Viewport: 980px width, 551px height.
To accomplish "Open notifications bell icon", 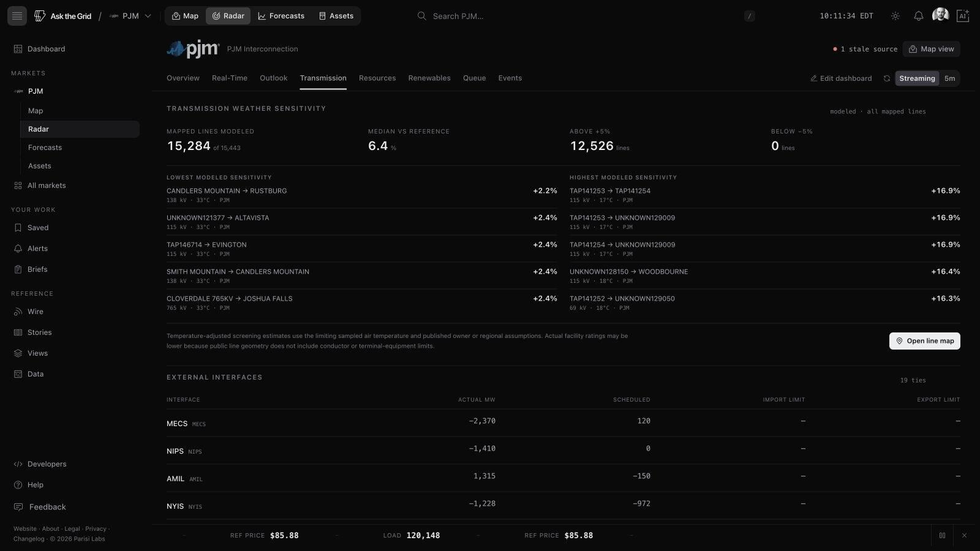I will (919, 16).
